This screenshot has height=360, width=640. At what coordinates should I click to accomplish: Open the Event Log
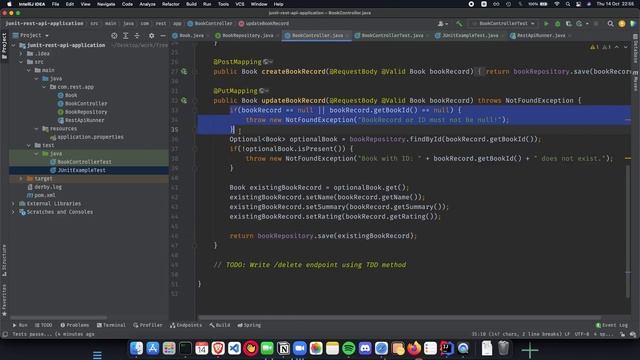pos(611,325)
